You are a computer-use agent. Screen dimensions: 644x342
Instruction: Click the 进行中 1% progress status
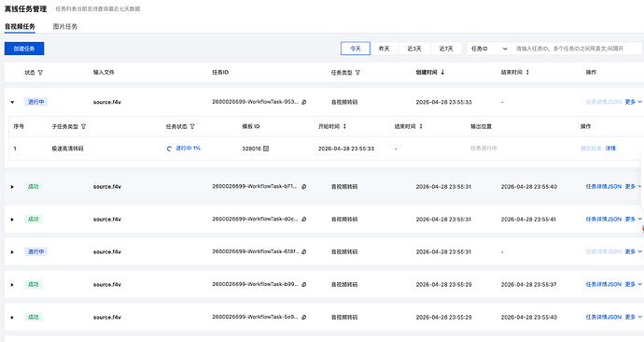[x=189, y=149]
